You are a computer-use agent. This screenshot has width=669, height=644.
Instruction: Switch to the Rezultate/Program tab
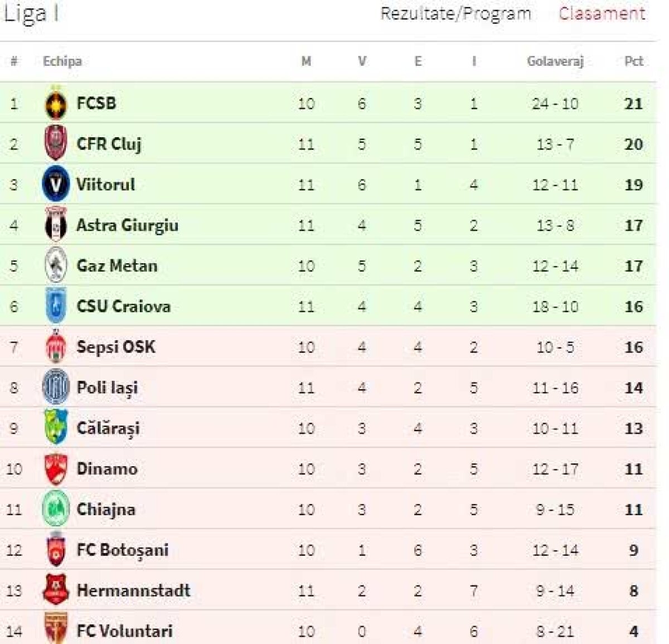[x=454, y=14]
